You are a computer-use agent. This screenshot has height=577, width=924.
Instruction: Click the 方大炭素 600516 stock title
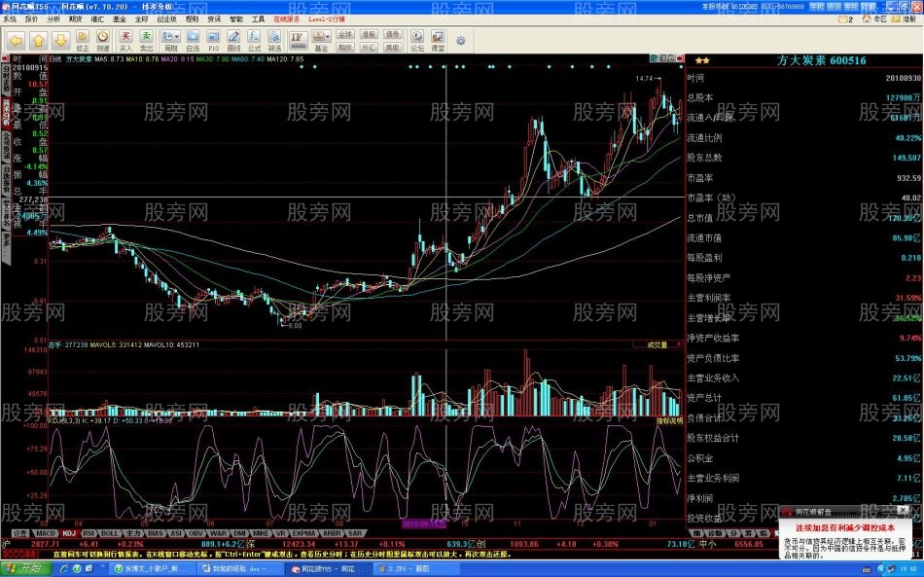pos(822,60)
